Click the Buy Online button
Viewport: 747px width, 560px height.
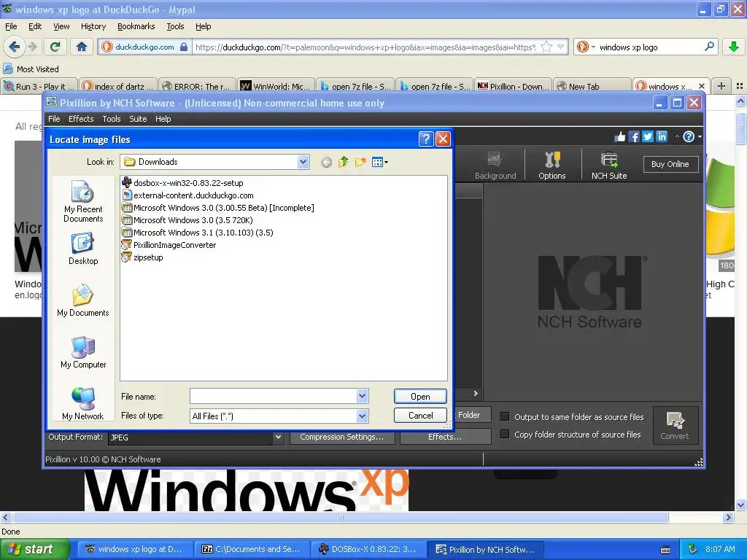pos(670,164)
